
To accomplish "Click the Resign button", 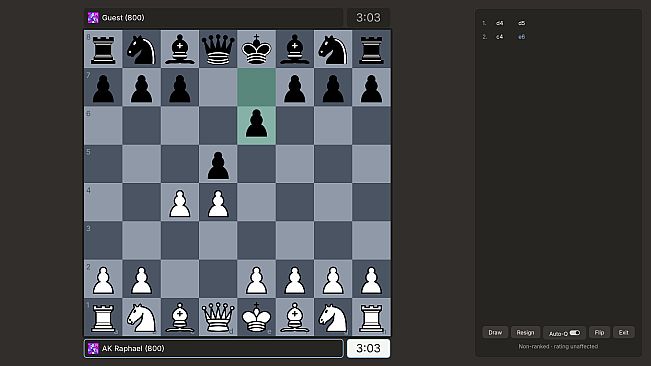I will tap(525, 332).
